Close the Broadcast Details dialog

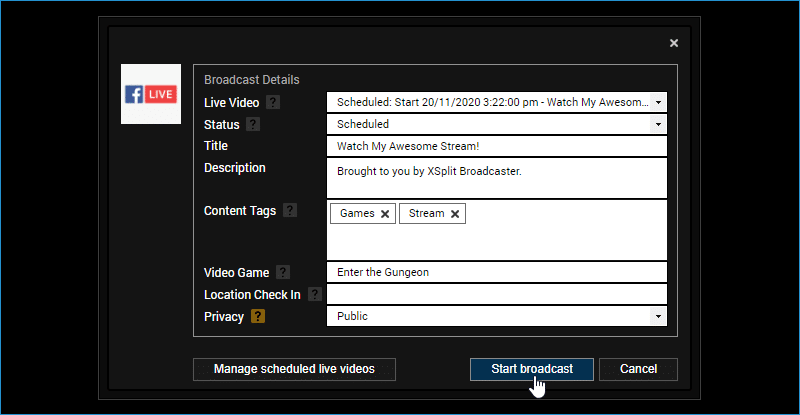pyautogui.click(x=674, y=43)
